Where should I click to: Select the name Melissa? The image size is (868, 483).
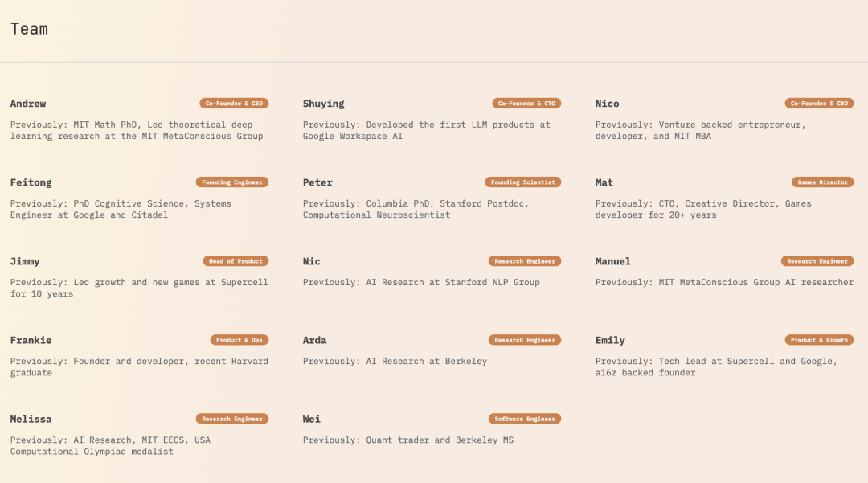31,419
